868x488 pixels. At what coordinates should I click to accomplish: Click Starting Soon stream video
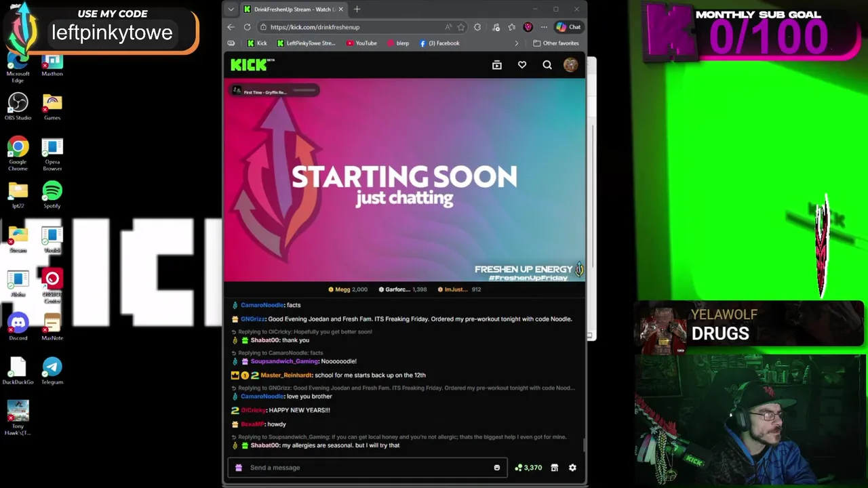pos(405,180)
